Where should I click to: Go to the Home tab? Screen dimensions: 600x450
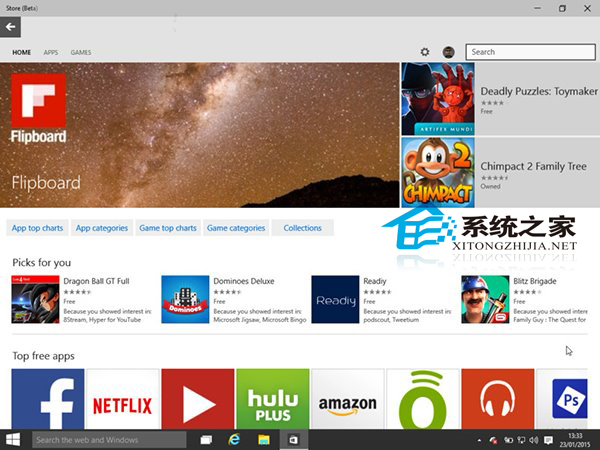21,52
